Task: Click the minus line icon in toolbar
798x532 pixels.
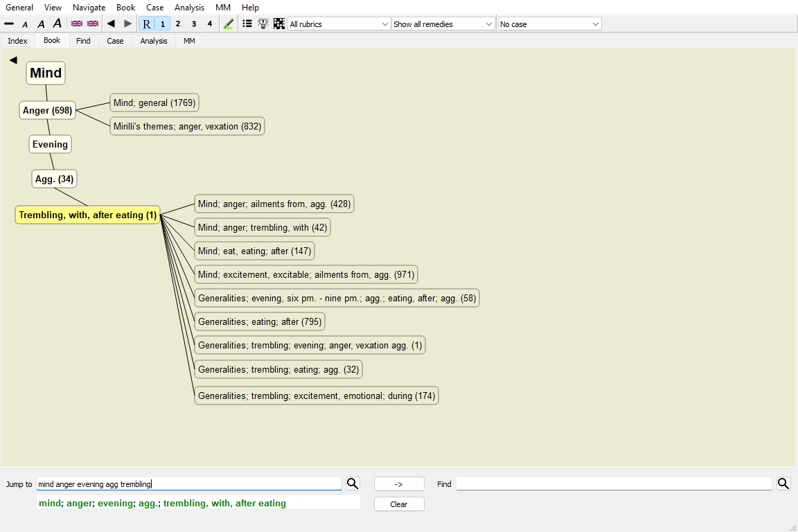Action: (9, 24)
